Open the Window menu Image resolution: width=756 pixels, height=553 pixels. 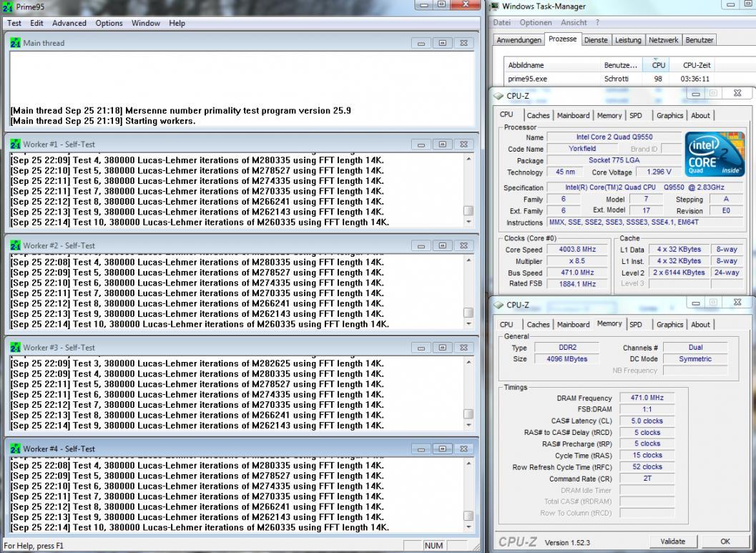[146, 23]
